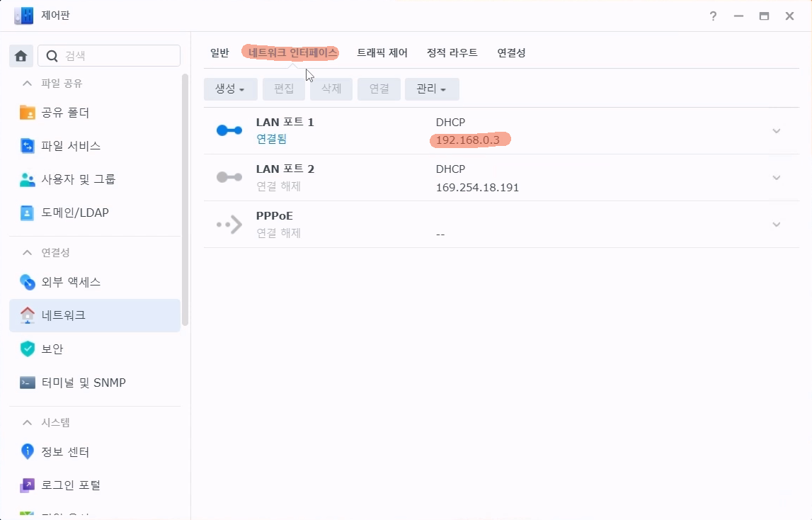The width and height of the screenshot is (812, 520).
Task: Open 도메인/LDAP using its icon
Action: 28,213
